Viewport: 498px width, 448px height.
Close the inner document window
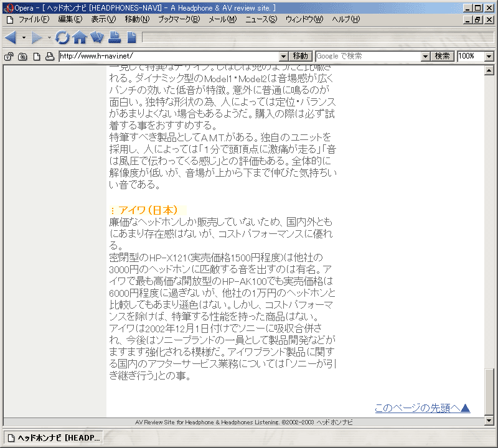(489, 20)
